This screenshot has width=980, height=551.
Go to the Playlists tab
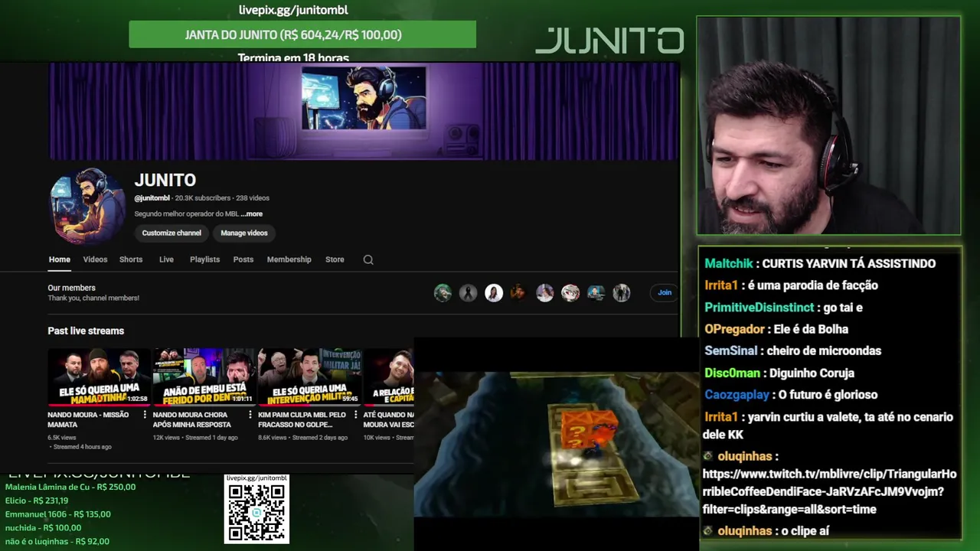pyautogui.click(x=204, y=259)
